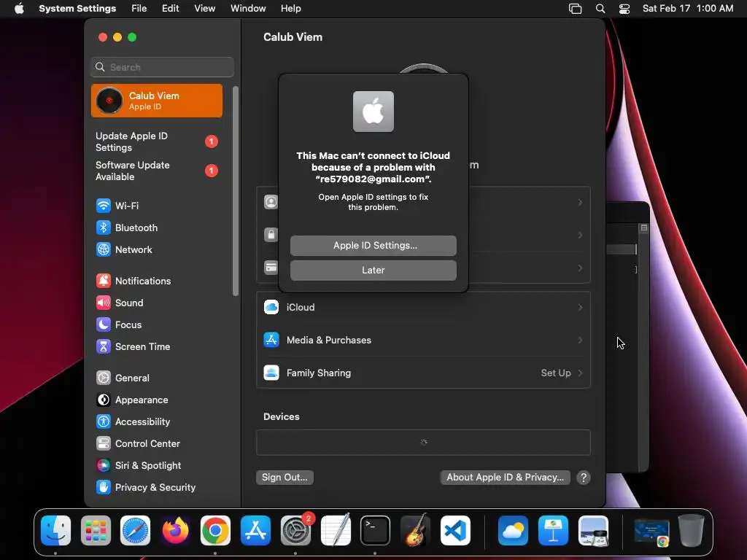This screenshot has height=560, width=747.
Task: Expand Family Sharing Set Up chevron
Action: click(580, 373)
